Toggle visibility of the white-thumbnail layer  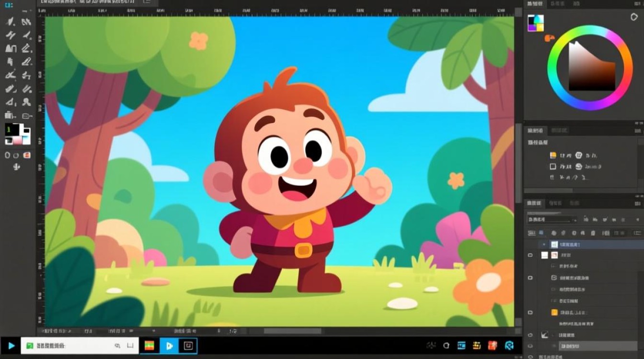530,255
